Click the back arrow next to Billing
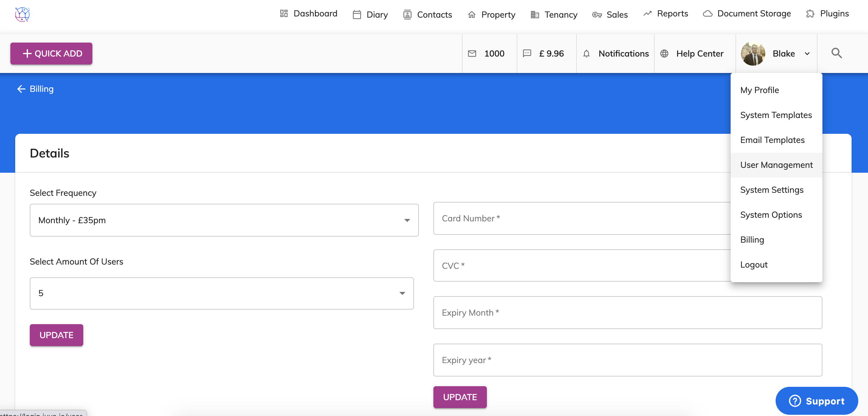Screen dimensions: 868x416 [x=21, y=89]
